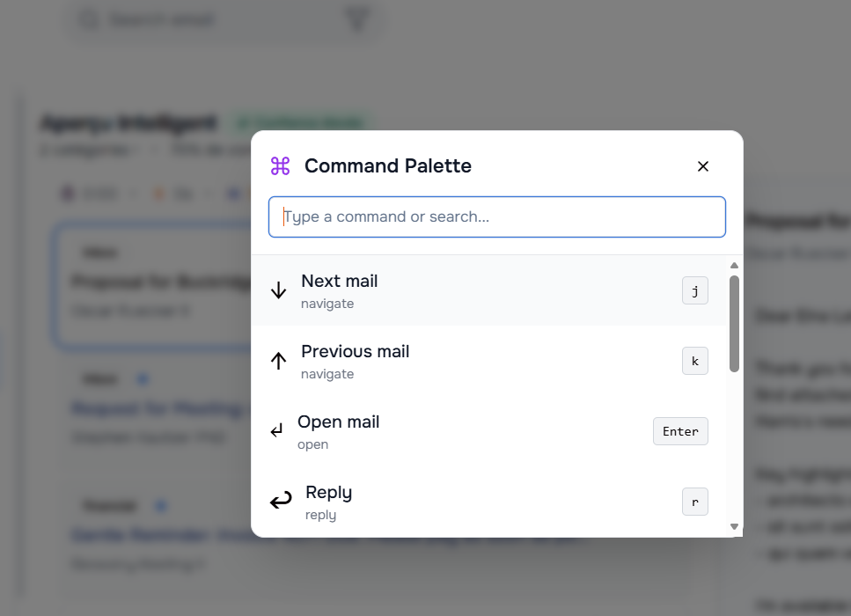Screen dimensions: 851x616
Task: Click the purple Command Palette icon
Action: coord(280,165)
